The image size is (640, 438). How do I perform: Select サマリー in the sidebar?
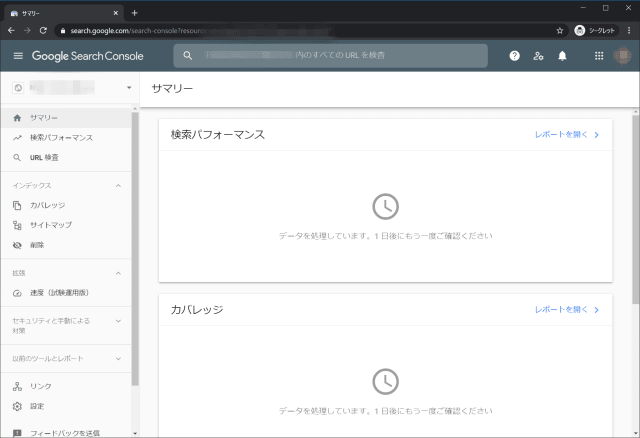(x=66, y=118)
